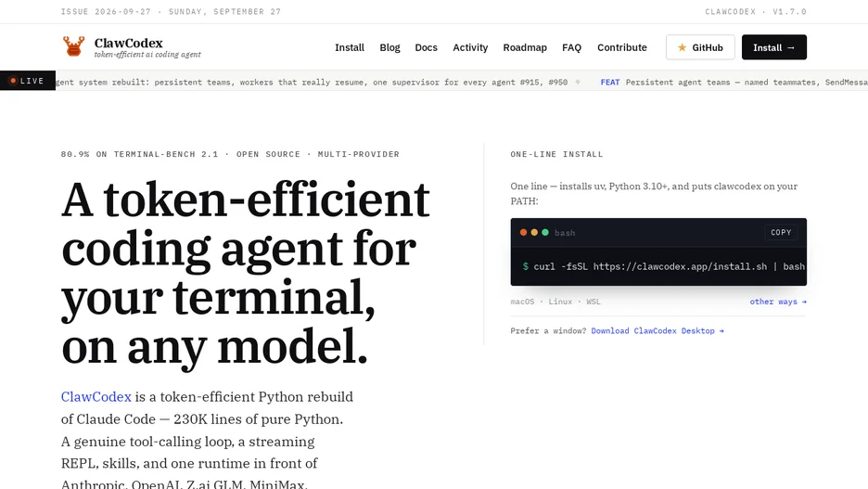Click the 'ONE-LINE INSTALL' heading
Image resolution: width=868 pixels, height=489 pixels.
pos(556,155)
